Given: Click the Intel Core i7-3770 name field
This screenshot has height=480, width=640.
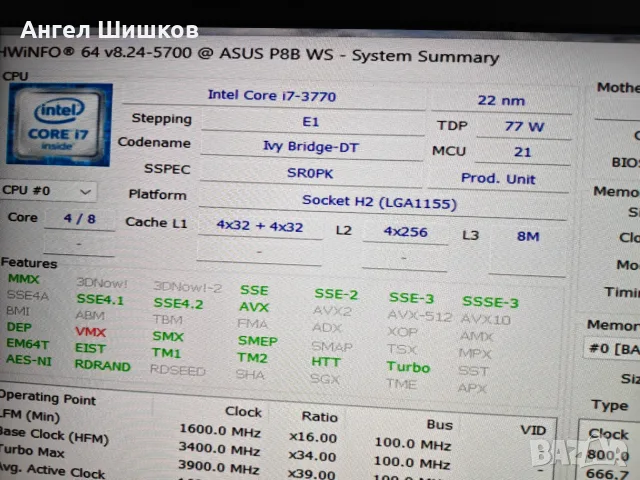Looking at the screenshot, I should pos(272,96).
